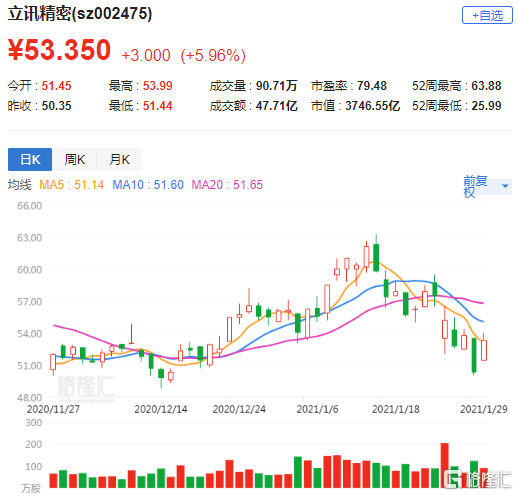
Task: Click the 2020/12/14 date axis label
Action: click(x=161, y=409)
